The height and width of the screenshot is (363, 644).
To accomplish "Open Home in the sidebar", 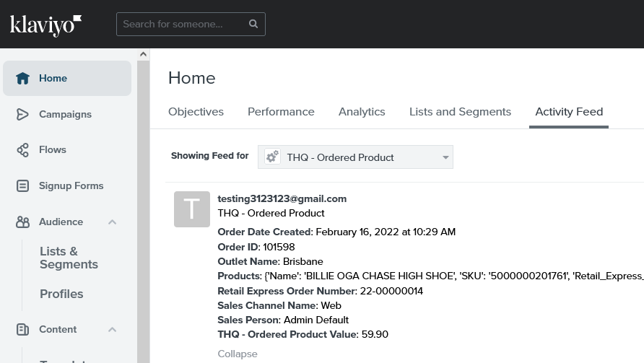I will tap(67, 78).
